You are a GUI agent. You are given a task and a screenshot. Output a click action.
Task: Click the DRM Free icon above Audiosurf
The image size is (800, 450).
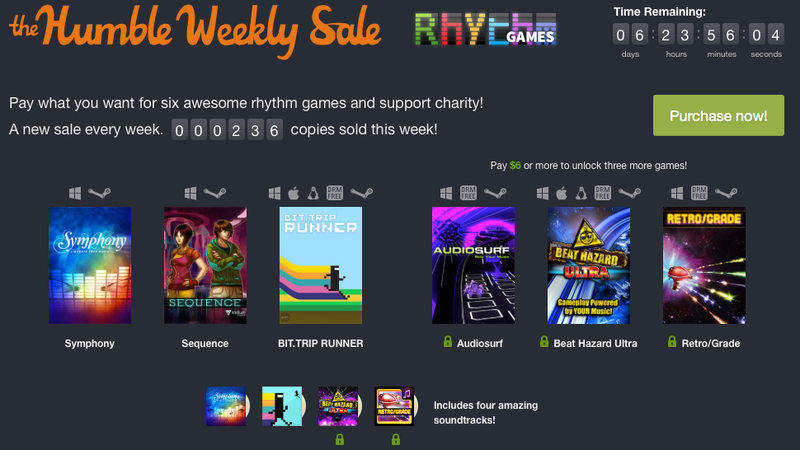pos(468,193)
